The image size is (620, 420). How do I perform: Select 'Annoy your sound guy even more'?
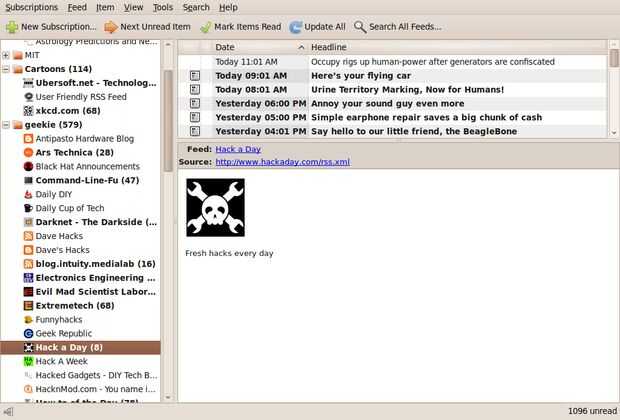(388, 104)
